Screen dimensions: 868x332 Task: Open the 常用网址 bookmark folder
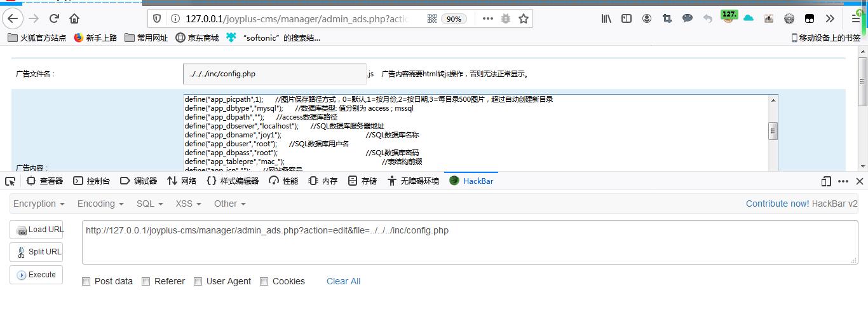coord(147,38)
